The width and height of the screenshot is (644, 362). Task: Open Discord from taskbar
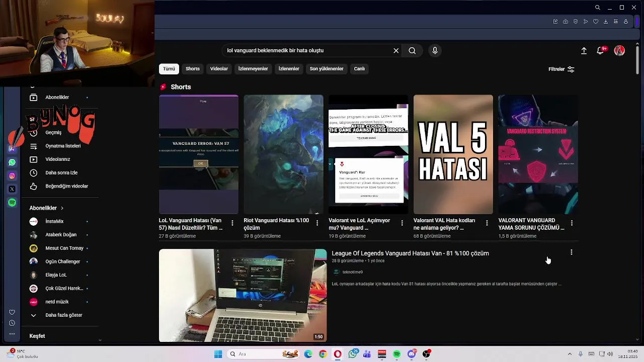pyautogui.click(x=412, y=354)
